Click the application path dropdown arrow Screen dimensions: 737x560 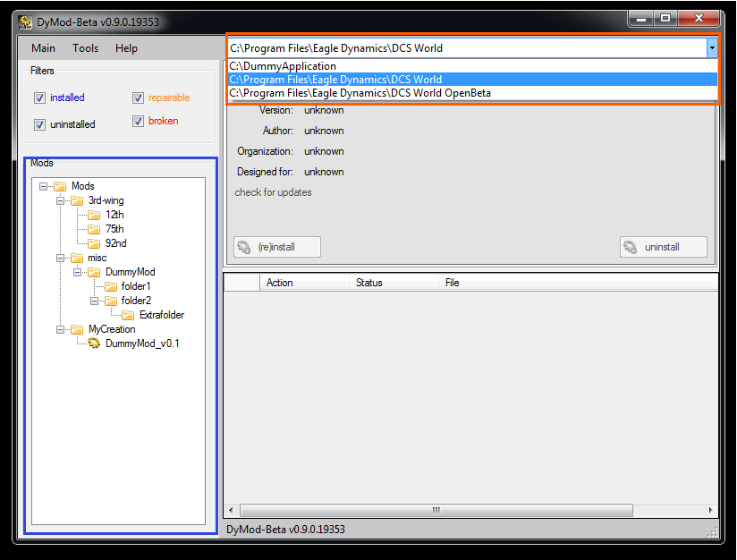tap(712, 47)
